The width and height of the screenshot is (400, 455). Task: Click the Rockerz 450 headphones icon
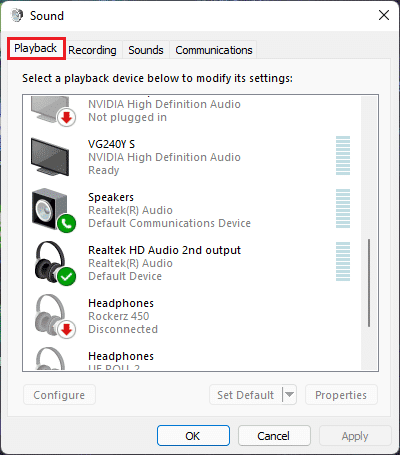click(51, 315)
